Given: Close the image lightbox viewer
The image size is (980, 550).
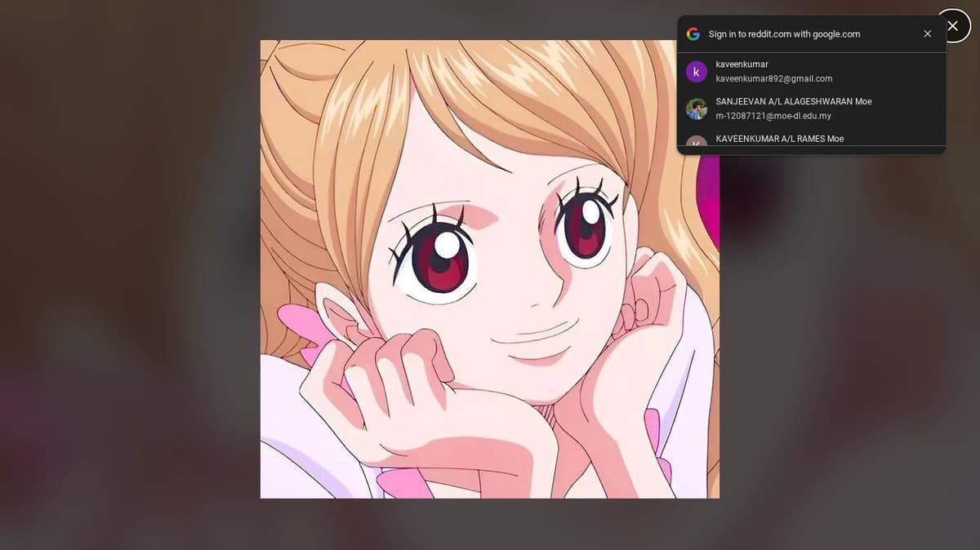Looking at the screenshot, I should [952, 26].
